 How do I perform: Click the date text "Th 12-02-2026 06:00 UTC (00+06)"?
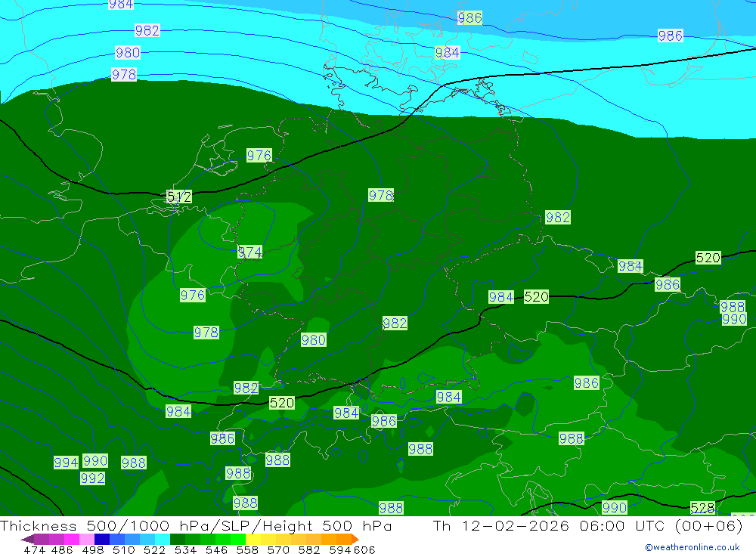tap(587, 525)
